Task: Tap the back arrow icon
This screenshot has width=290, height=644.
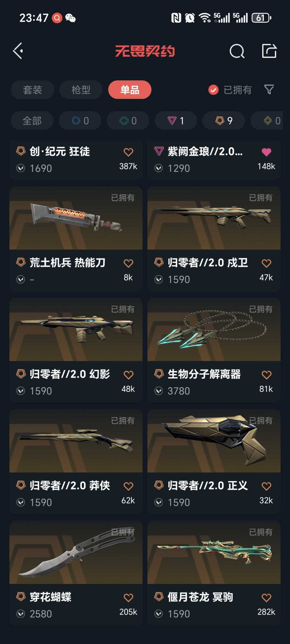Action: 18,51
